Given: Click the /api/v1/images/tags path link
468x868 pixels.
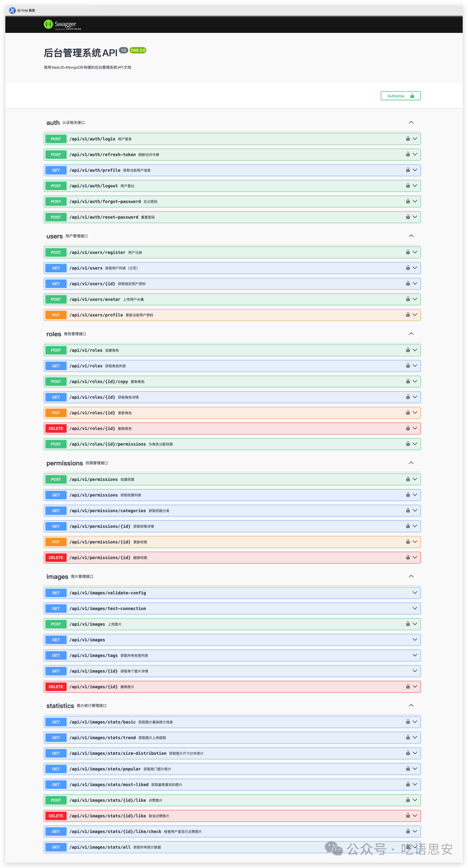Looking at the screenshot, I should (94, 655).
